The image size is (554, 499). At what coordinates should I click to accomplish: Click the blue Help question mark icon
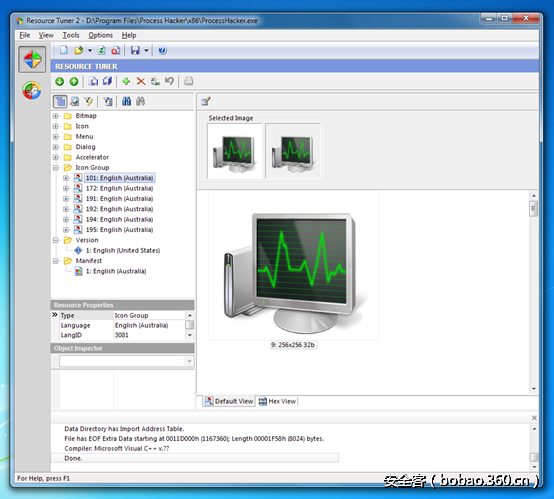coord(162,50)
